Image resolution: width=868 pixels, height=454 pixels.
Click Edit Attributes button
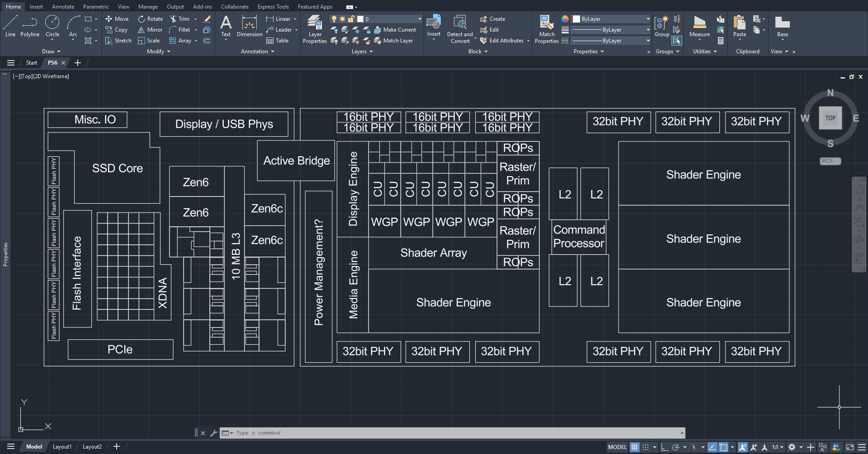pyautogui.click(x=502, y=41)
